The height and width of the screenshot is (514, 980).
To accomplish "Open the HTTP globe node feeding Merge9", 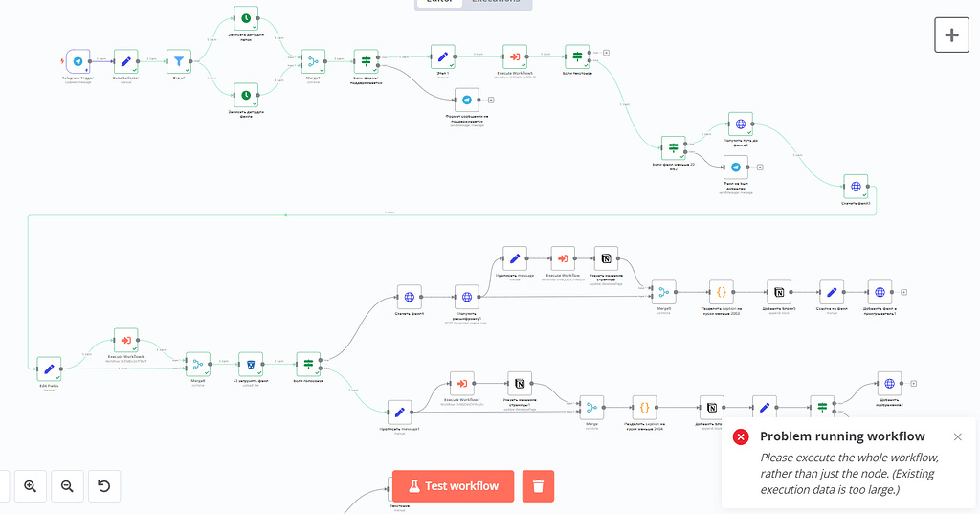I will (x=467, y=297).
